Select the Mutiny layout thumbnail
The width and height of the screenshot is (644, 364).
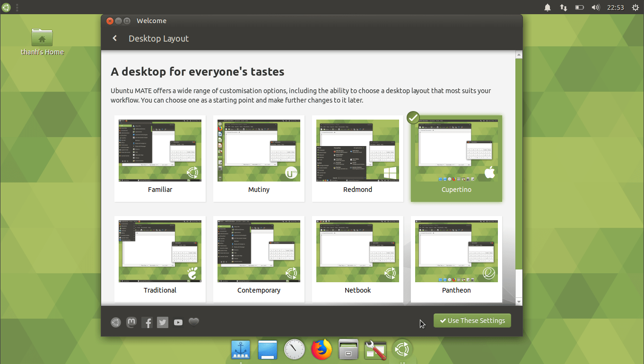coord(259,150)
